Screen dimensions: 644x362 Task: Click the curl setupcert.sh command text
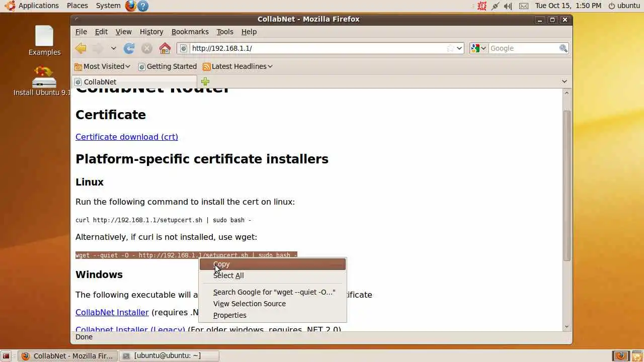(x=163, y=220)
